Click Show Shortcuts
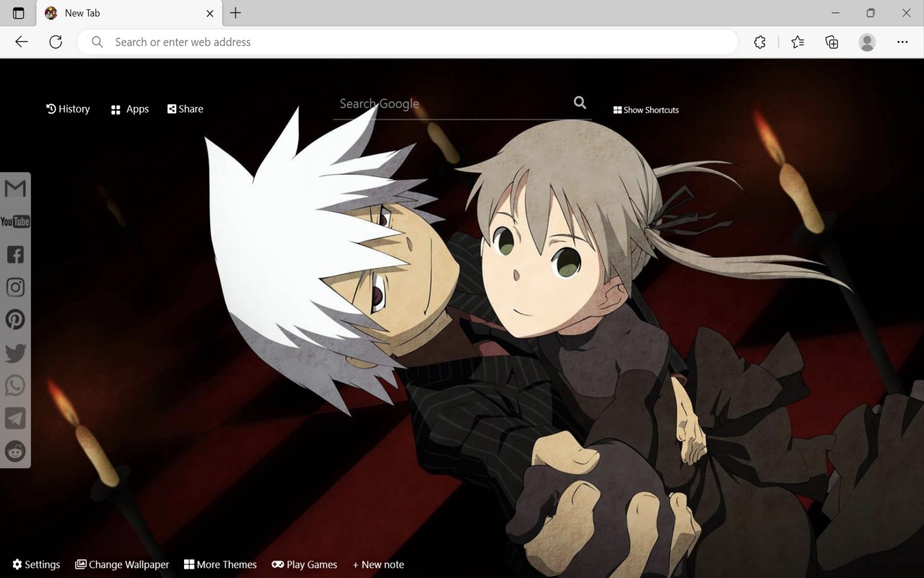The image size is (924, 578). tap(646, 110)
